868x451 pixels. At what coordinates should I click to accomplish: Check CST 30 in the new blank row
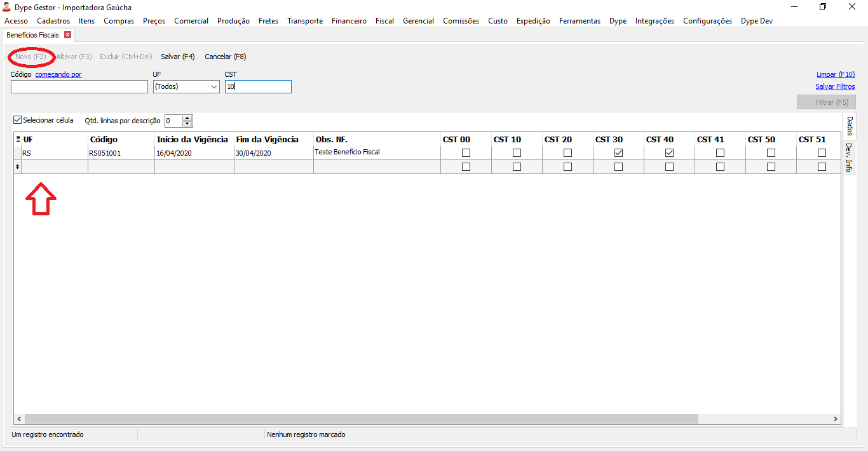click(618, 167)
